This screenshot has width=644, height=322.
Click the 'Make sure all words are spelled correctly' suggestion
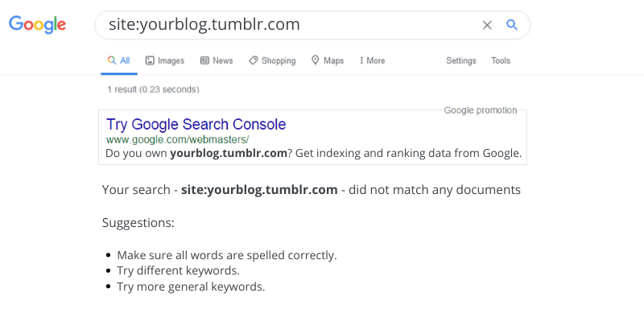(226, 255)
